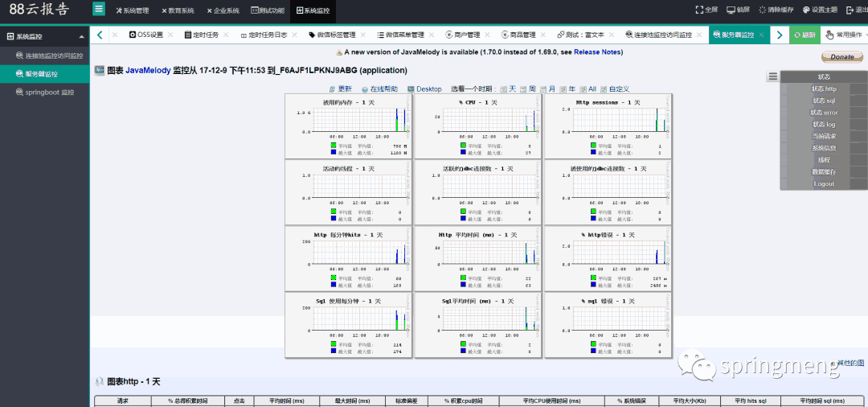Image resolution: width=868 pixels, height=407 pixels.
Task: Click the green 刷新 refresh button
Action: click(x=805, y=35)
